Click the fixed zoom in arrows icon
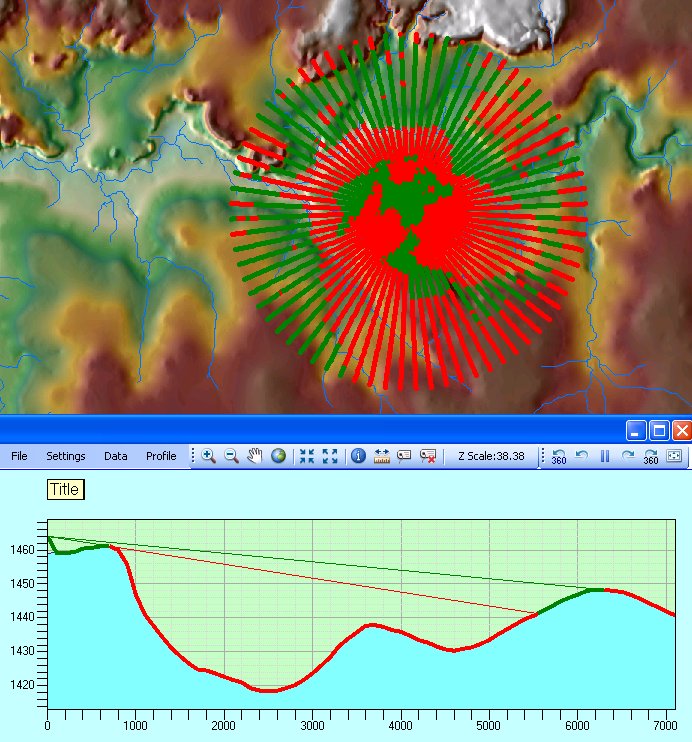Screen dimensions: 692x742 307,456
